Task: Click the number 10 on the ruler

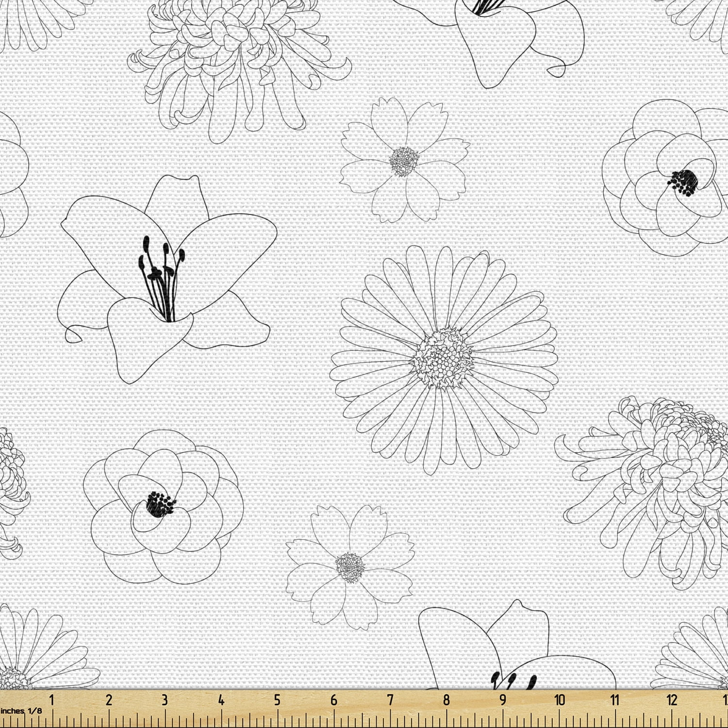Action: (560, 700)
